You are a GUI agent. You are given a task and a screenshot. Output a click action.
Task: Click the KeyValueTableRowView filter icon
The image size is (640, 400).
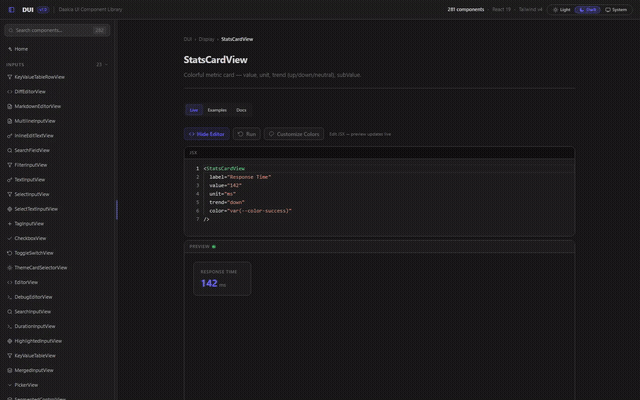click(x=10, y=77)
